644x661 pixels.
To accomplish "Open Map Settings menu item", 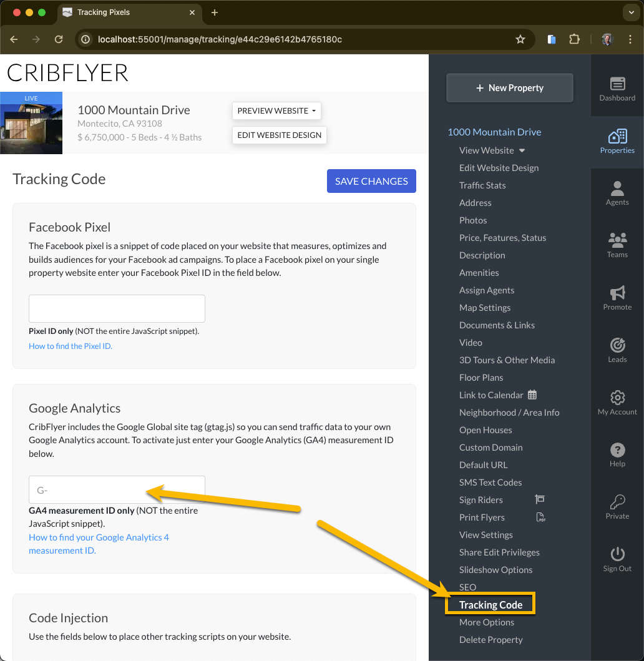I will point(485,308).
